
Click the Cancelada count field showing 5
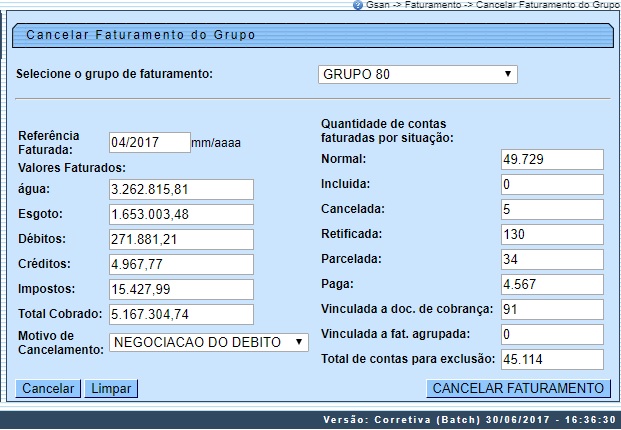point(552,209)
